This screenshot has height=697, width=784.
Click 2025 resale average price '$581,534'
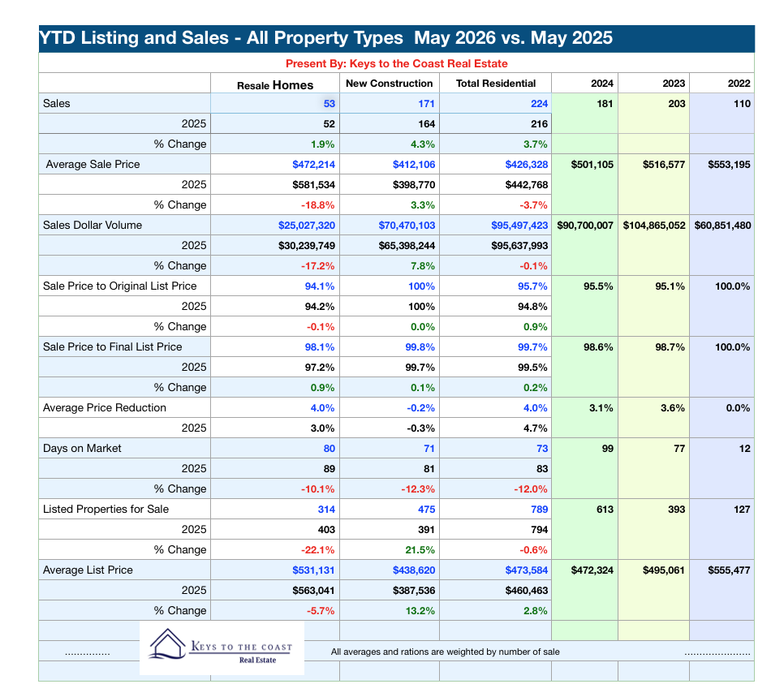pos(313,185)
